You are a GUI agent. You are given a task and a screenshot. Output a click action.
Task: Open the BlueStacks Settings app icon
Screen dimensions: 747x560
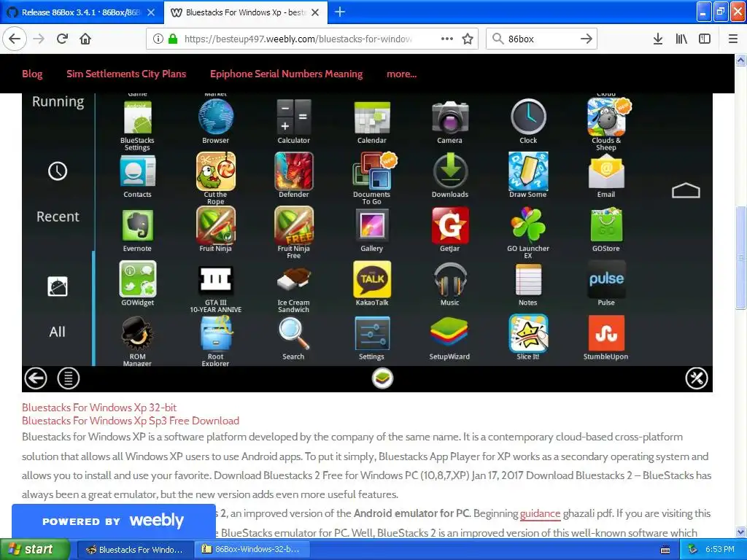point(137,117)
